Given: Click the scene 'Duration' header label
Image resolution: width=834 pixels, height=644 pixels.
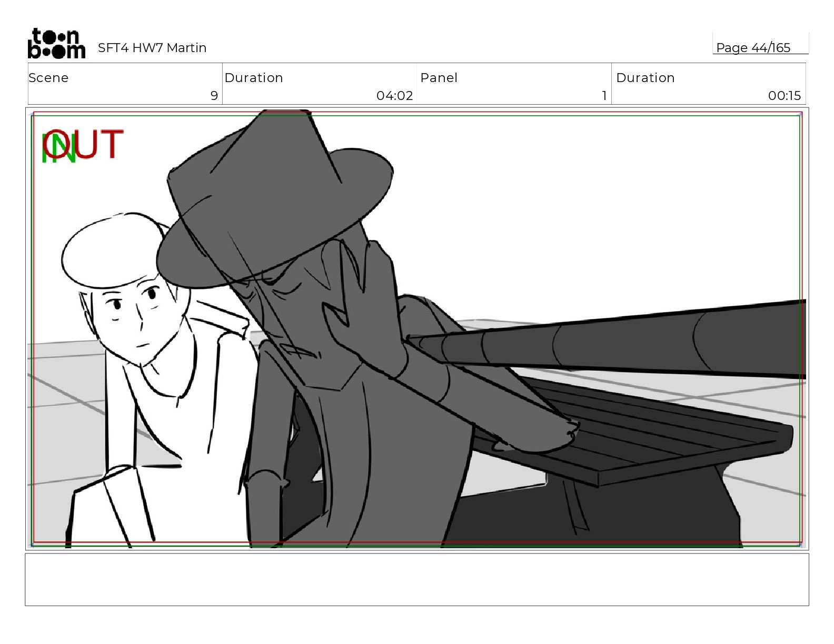Looking at the screenshot, I should pyautogui.click(x=254, y=78).
